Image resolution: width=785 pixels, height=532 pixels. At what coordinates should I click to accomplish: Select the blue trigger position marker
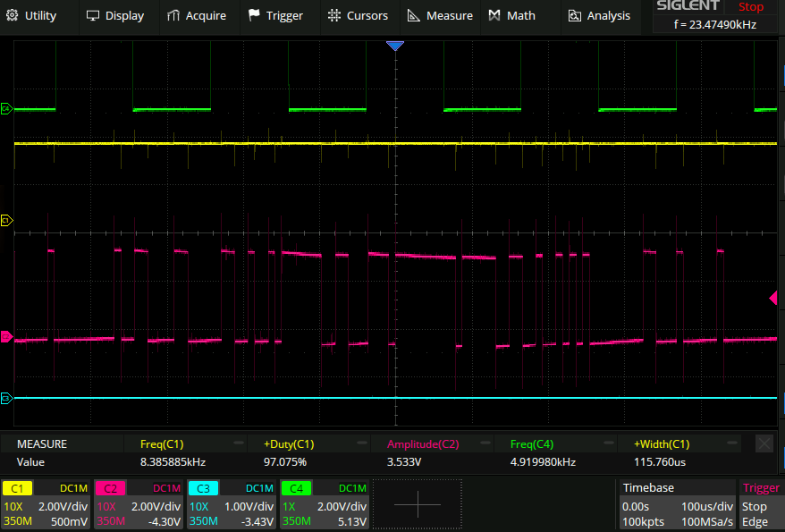(x=395, y=46)
